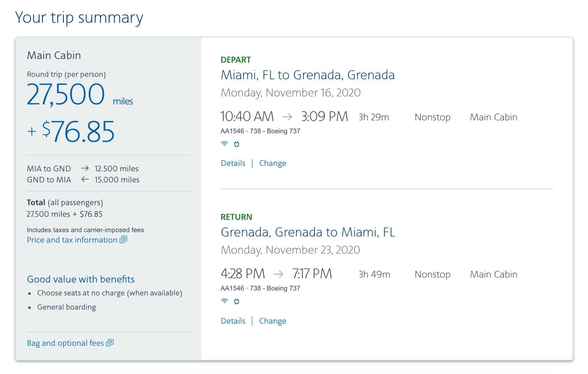Click the arrow between 4:28 PM and 7:17 PM
The image size is (588, 374).
coord(278,274)
